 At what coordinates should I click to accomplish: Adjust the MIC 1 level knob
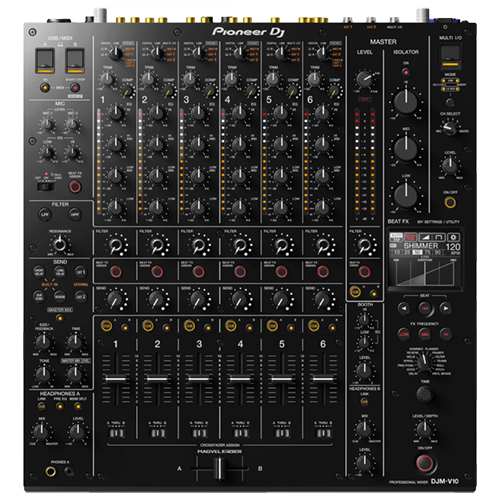pos(47,125)
